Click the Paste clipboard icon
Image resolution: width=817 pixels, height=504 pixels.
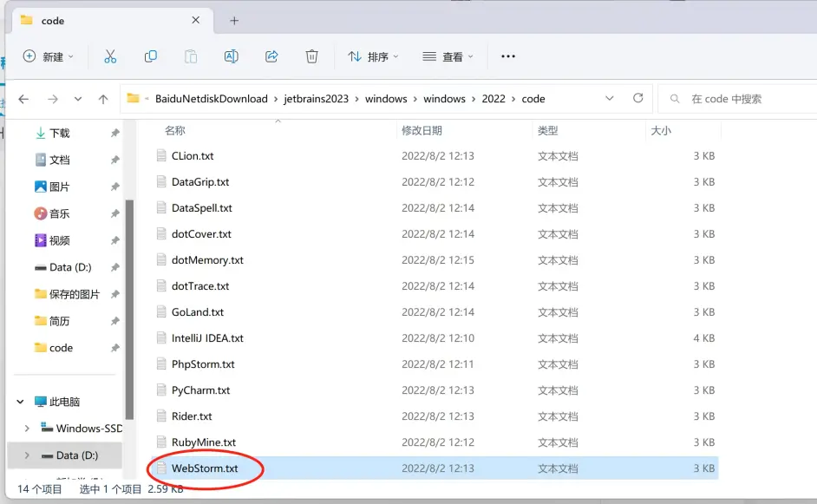coord(191,56)
